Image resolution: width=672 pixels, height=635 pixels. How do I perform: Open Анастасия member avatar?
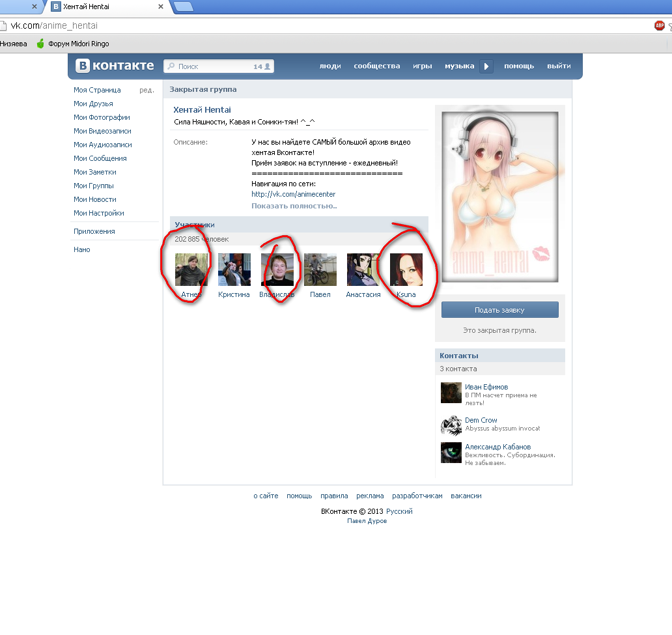pyautogui.click(x=363, y=269)
